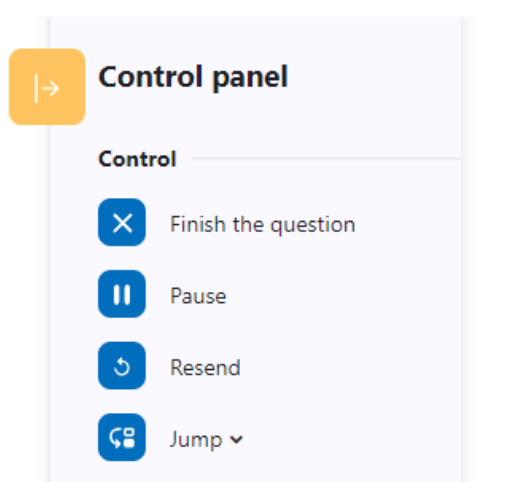Screen dimensions: 513x482
Task: Click the blue pause bars icon
Action: point(122,294)
